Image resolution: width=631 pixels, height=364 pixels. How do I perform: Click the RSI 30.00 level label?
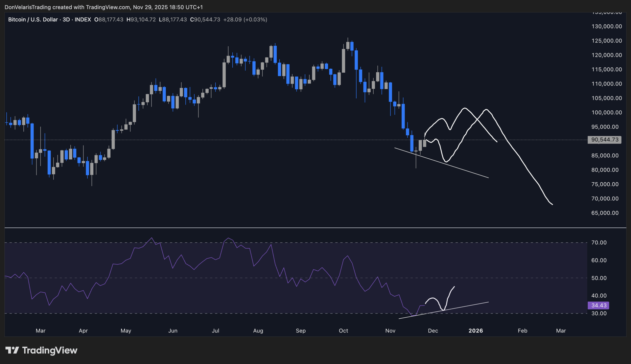tap(599, 313)
